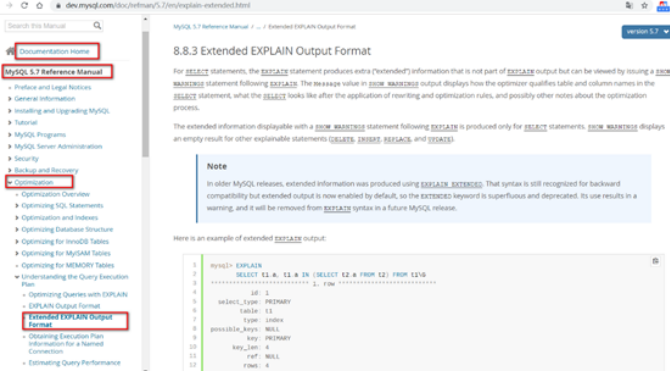670x371 pixels.
Task: Click the padlock site info icon
Action: click(58, 6)
